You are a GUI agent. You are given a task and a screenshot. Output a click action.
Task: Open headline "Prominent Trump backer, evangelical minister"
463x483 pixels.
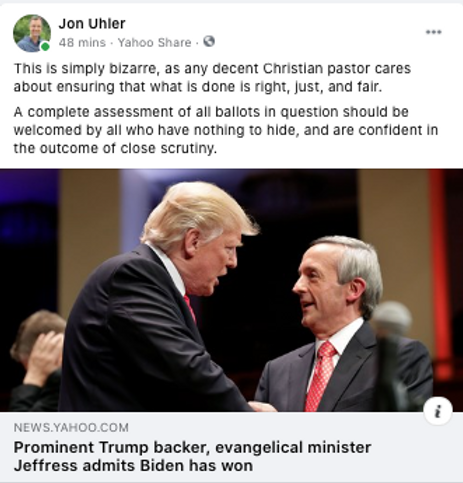(x=192, y=447)
